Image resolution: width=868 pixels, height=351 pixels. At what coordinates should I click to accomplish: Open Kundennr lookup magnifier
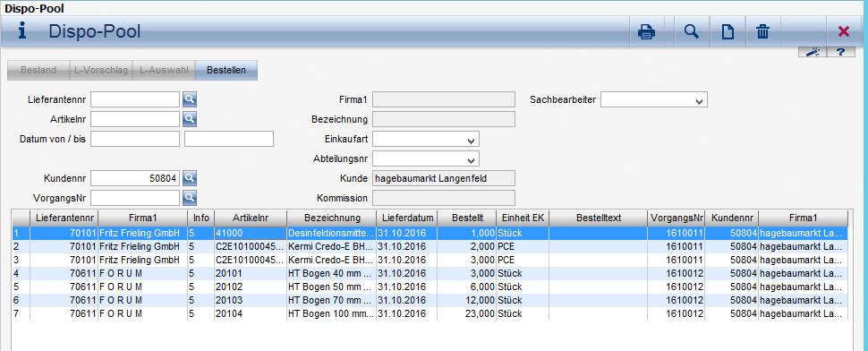[190, 178]
